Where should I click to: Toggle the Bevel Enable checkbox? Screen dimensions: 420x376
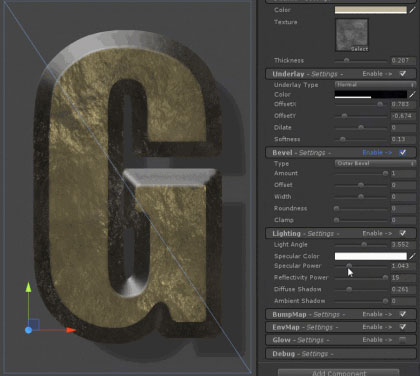pos(403,153)
